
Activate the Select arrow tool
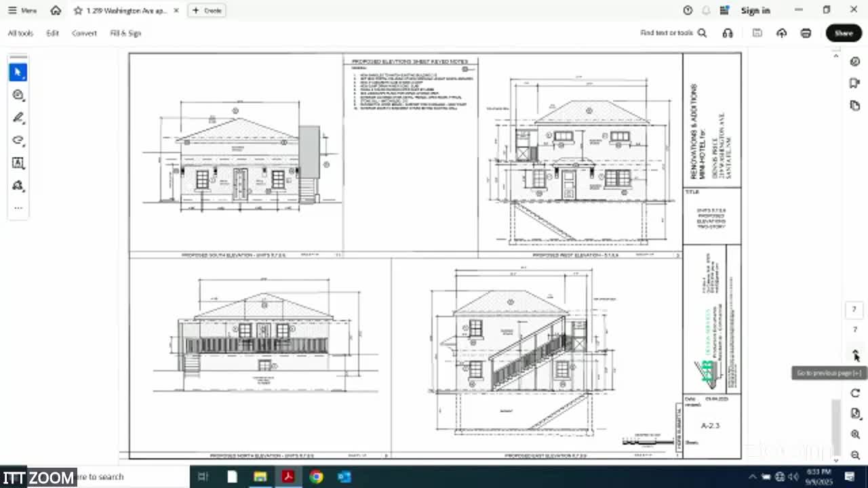click(18, 73)
